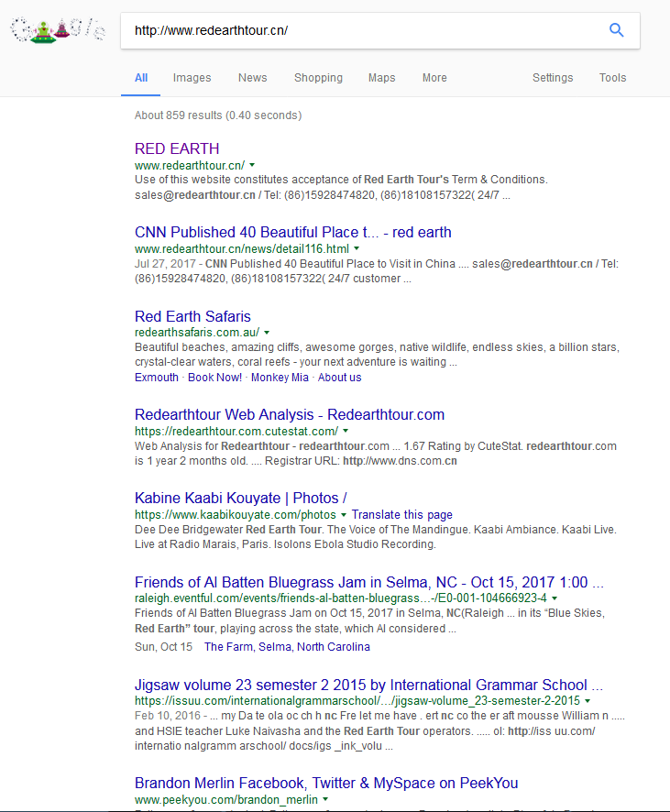Click the https://redearthtour.com.cutestat.com/ URL text
This screenshot has height=812, width=670.
pyautogui.click(x=236, y=431)
